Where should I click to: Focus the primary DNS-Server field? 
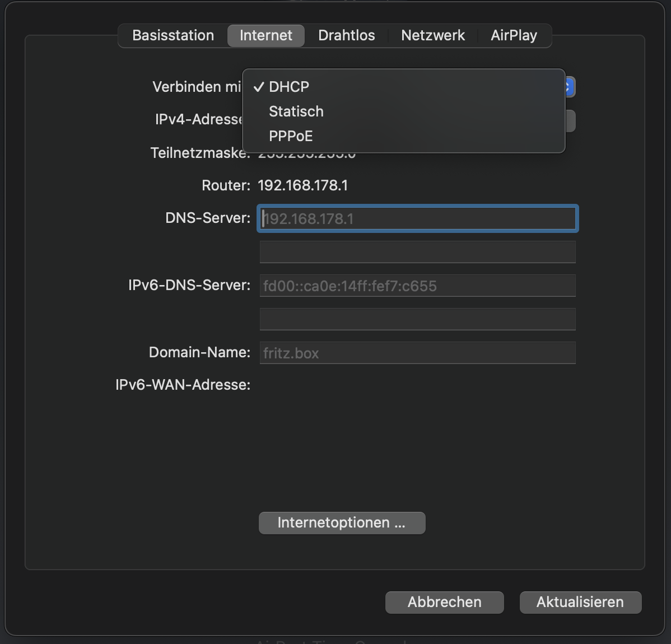[x=417, y=218]
